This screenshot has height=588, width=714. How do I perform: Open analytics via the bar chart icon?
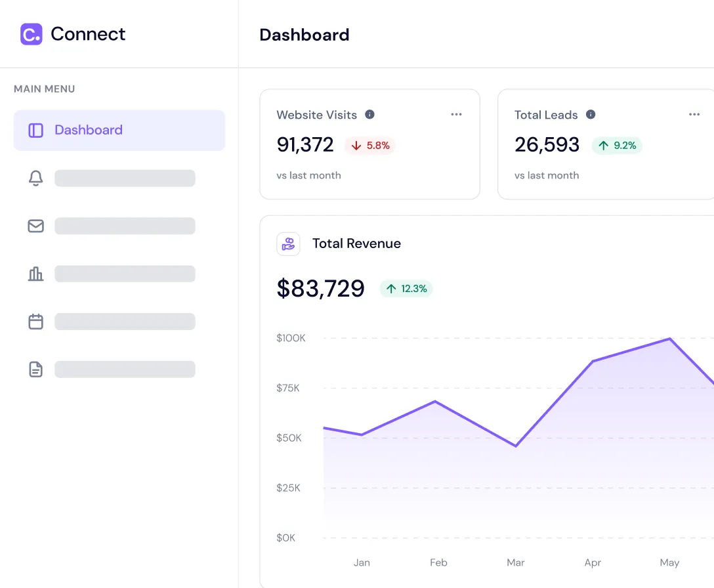click(x=35, y=274)
